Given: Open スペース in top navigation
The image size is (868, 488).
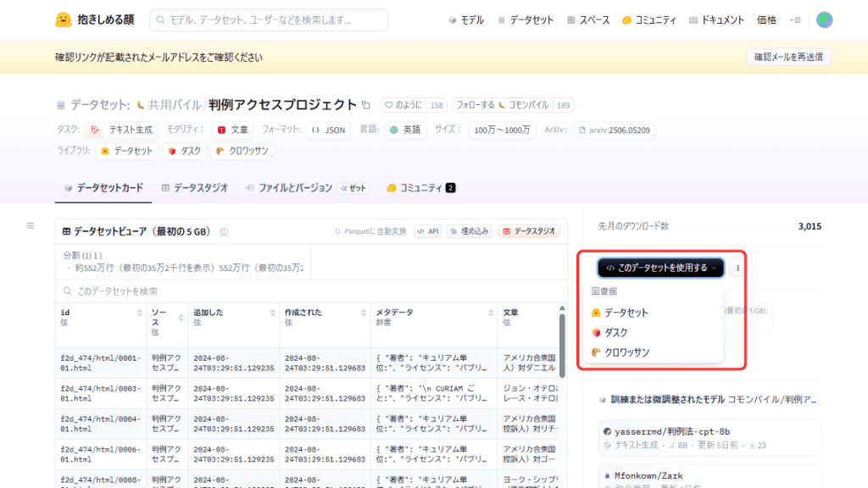Looking at the screenshot, I should [x=588, y=20].
